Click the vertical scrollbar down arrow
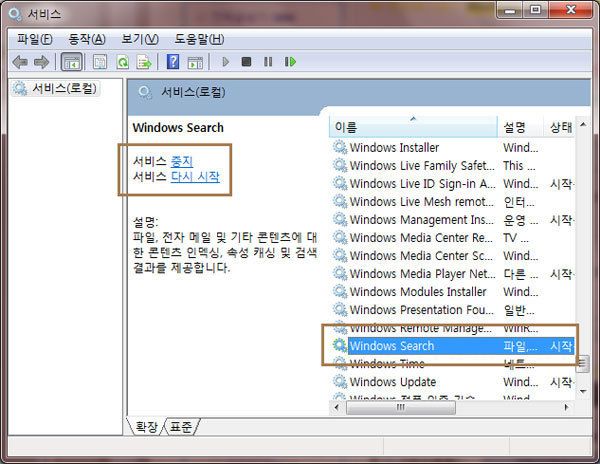 [x=583, y=391]
